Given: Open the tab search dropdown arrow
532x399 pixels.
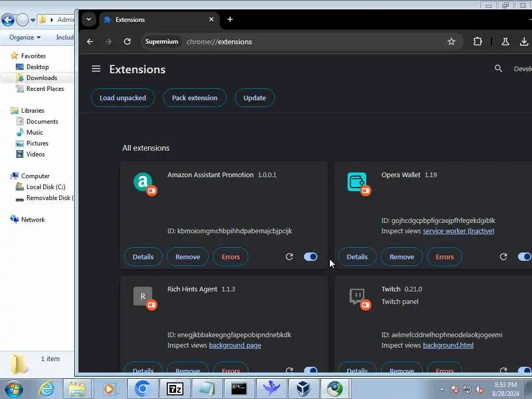Looking at the screenshot, I should (x=89, y=19).
